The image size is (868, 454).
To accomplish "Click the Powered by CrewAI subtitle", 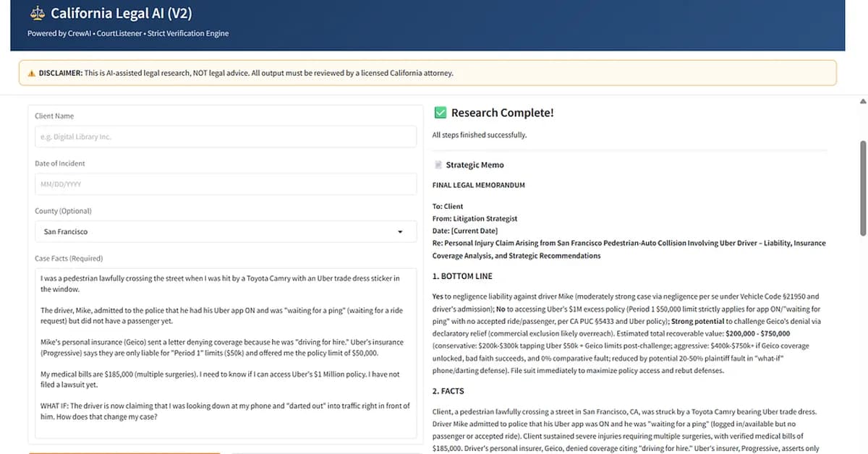I will point(128,33).
